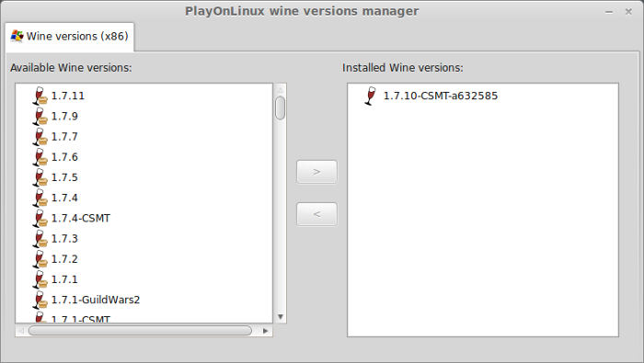The image size is (644, 363).
Task: Click the wine icon beside version 1.7.3
Action: coord(40,239)
